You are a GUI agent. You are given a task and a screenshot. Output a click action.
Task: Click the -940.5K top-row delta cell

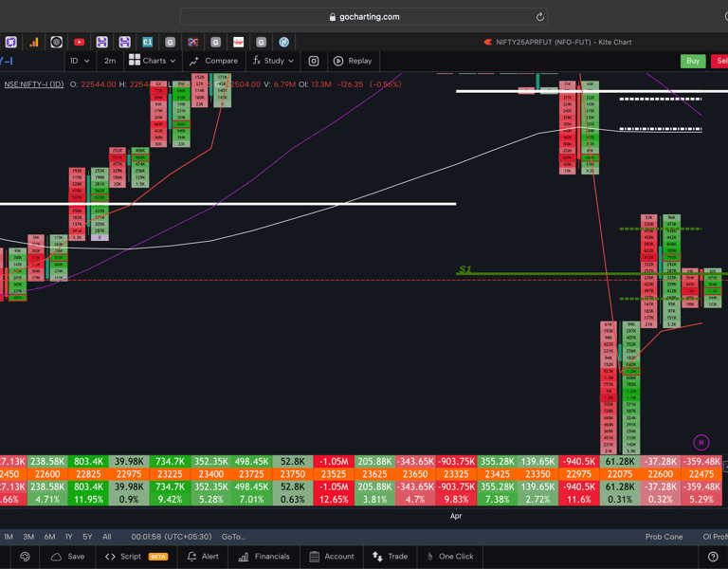point(579,462)
